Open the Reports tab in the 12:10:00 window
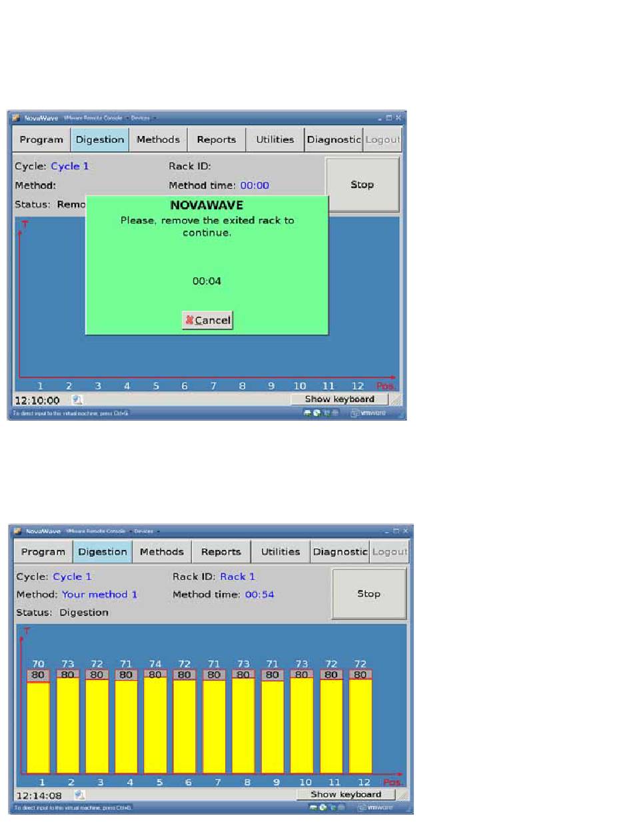The height and width of the screenshot is (840, 633). point(217,140)
